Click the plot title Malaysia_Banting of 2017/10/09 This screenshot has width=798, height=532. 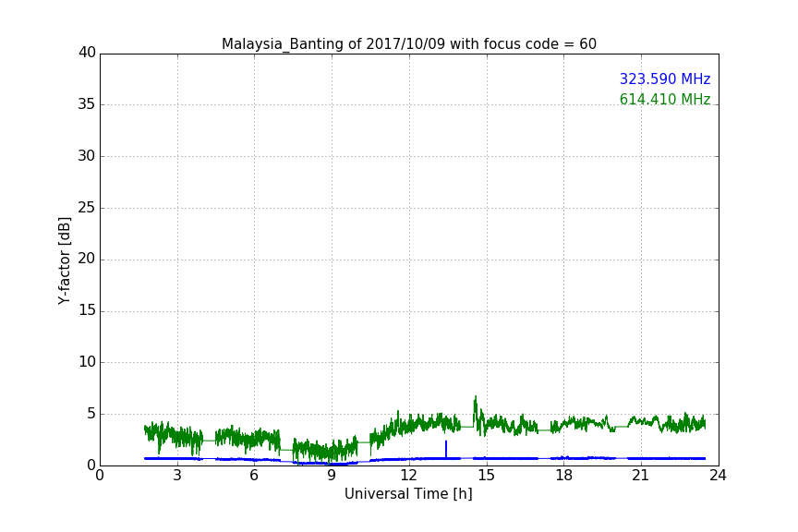(x=408, y=44)
